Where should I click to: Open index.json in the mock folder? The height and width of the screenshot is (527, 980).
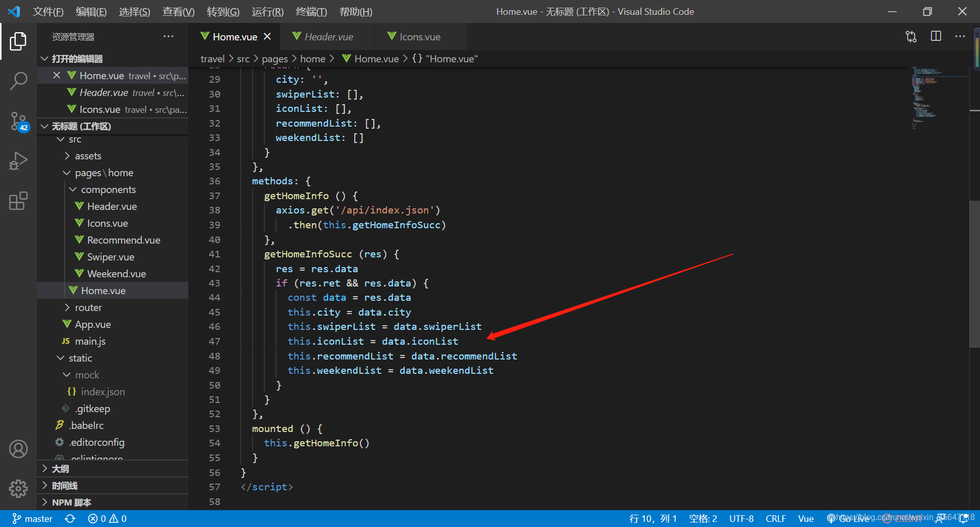coord(112,392)
